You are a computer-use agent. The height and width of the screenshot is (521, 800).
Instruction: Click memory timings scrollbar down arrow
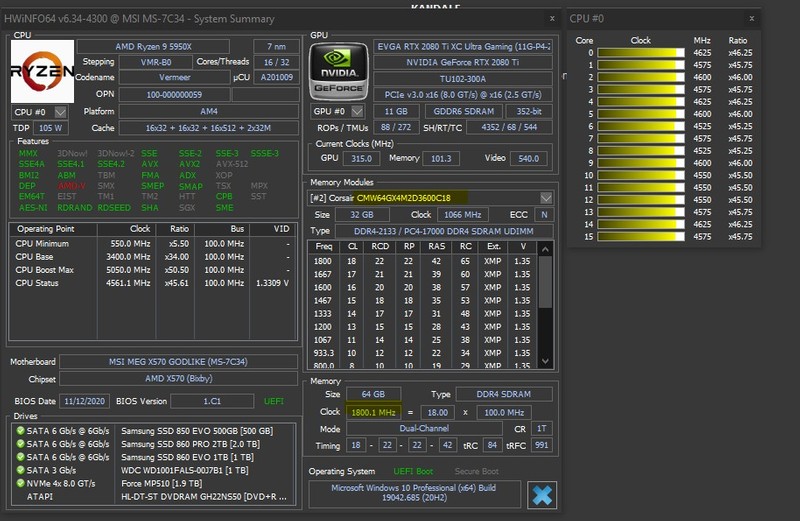coord(545,361)
